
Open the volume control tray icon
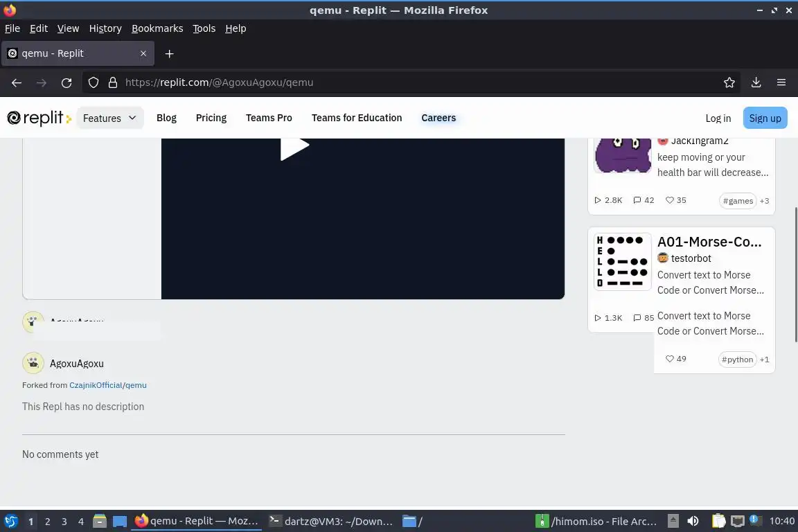(693, 521)
